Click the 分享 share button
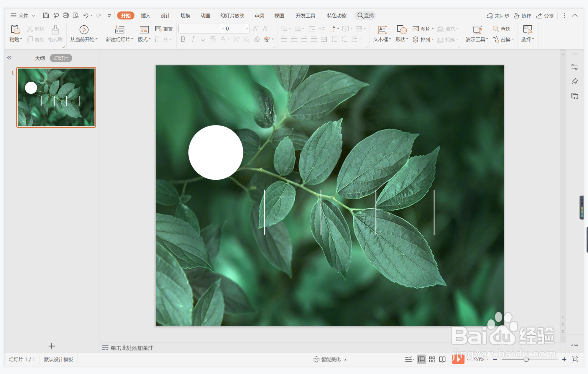588x374 pixels. coord(545,16)
